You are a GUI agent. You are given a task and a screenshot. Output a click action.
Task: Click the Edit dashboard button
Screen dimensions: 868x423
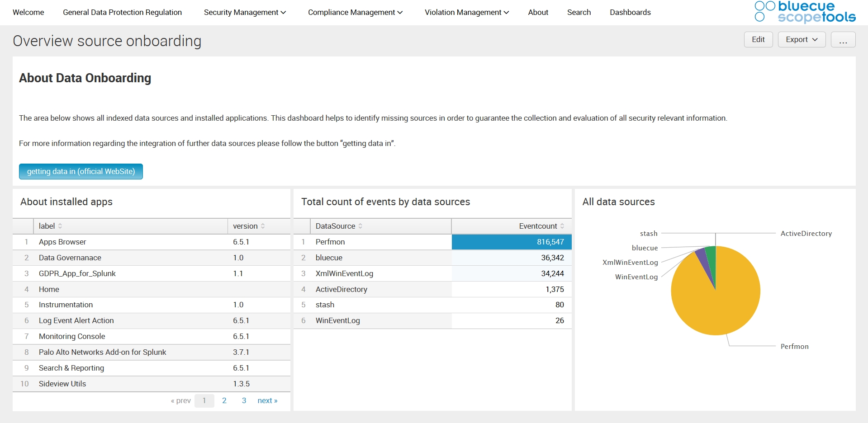(758, 39)
